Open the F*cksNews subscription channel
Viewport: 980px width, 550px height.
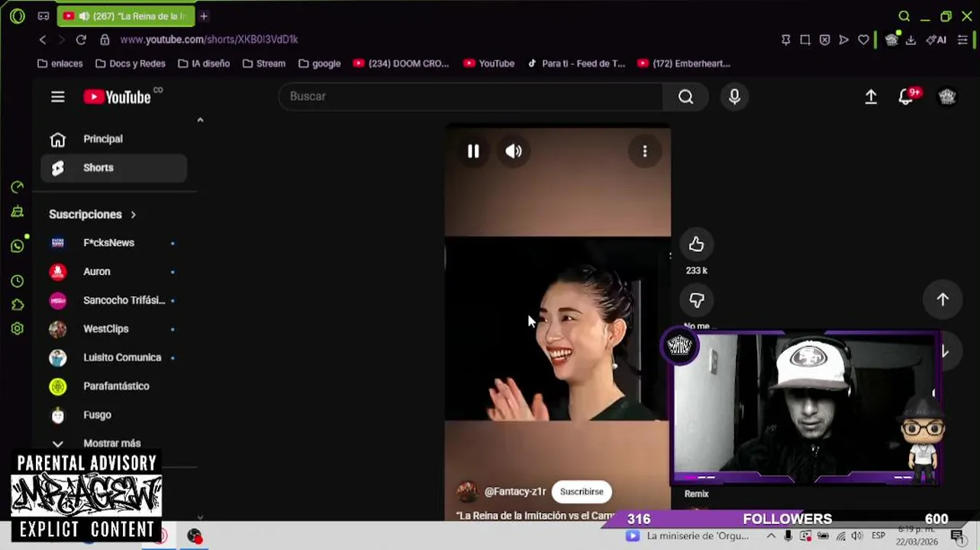coord(114,243)
